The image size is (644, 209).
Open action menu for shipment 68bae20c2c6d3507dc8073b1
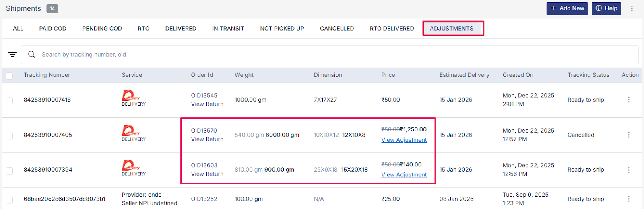click(x=628, y=199)
